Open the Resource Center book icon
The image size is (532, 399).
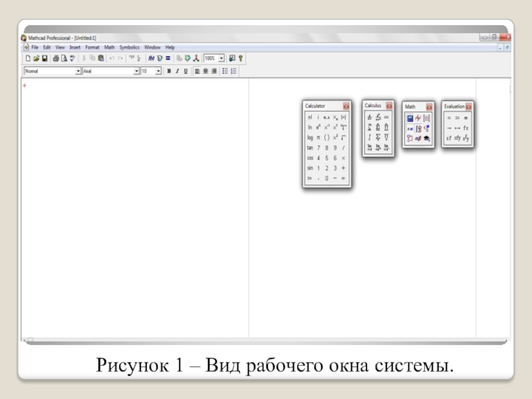pyautogui.click(x=232, y=59)
